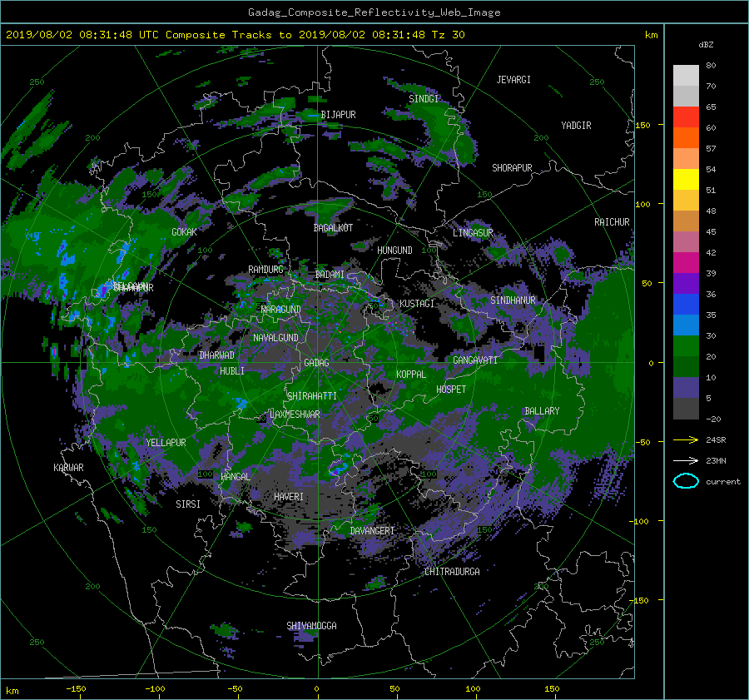Select the GADAG radar site label at map center
Image resolution: width=749 pixels, height=700 pixels.
pos(317,363)
